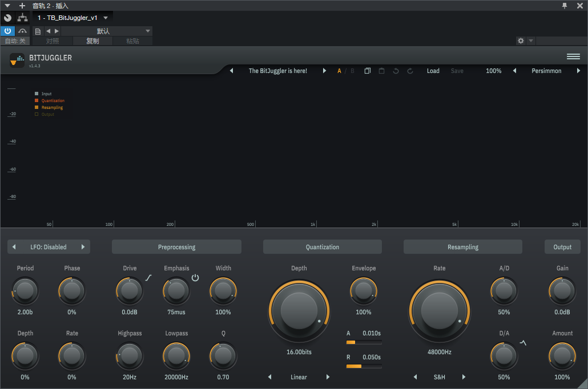Select state A

tap(339, 71)
